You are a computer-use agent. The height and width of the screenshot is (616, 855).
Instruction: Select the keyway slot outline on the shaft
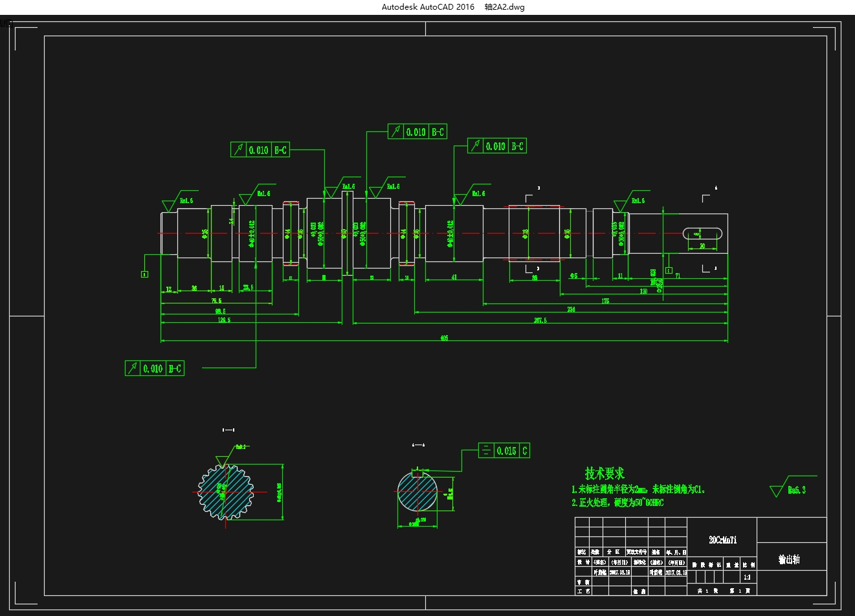(702, 234)
